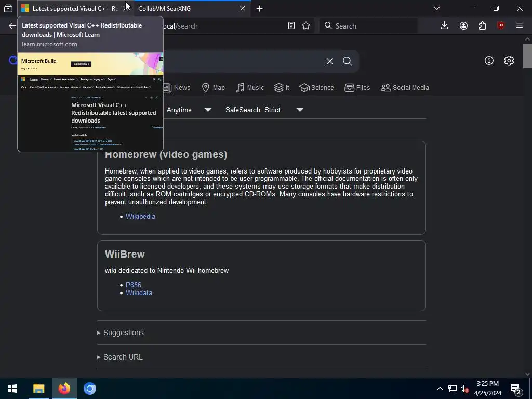532x399 pixels.
Task: Switch to the Music category
Action: 250,87
